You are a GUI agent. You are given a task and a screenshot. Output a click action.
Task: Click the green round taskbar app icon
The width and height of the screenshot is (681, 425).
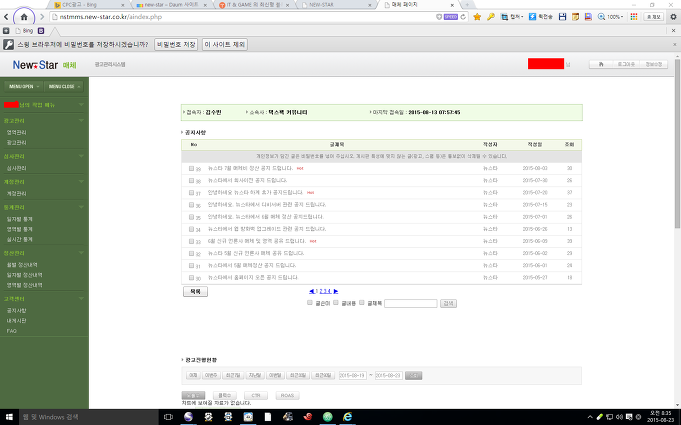pos(327,417)
